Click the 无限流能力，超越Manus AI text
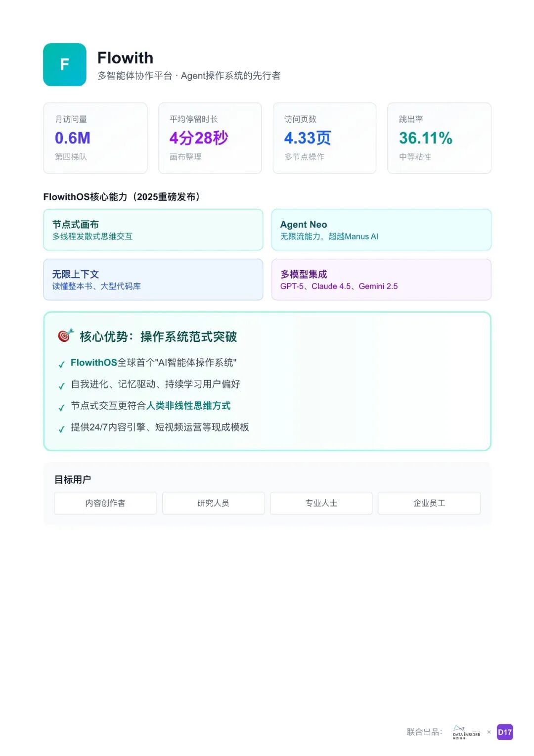This screenshot has width=534, height=756. (x=329, y=236)
